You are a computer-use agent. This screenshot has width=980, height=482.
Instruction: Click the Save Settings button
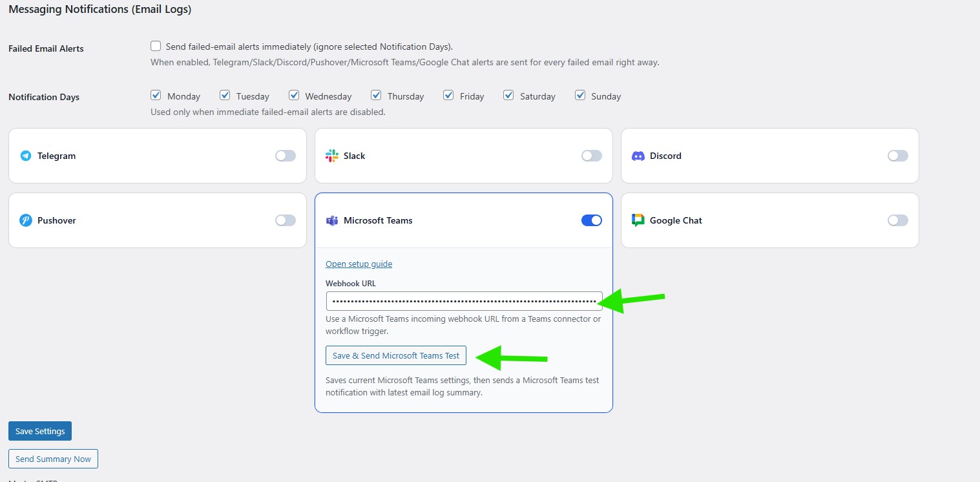click(40, 431)
